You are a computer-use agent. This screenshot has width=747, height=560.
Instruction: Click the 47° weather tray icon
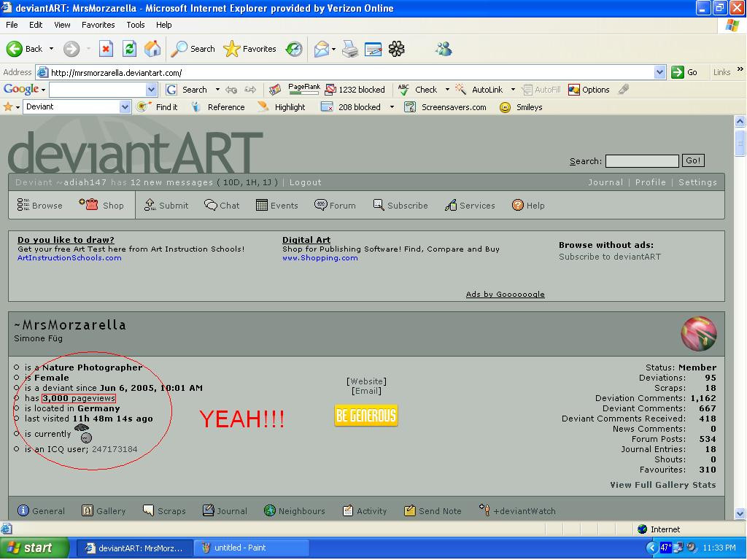(x=665, y=548)
